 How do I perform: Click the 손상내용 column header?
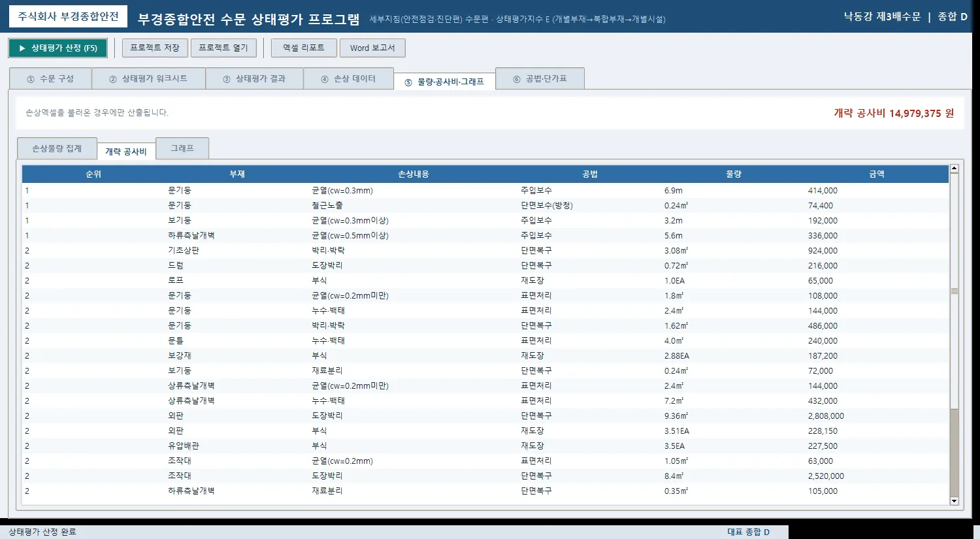click(x=414, y=174)
